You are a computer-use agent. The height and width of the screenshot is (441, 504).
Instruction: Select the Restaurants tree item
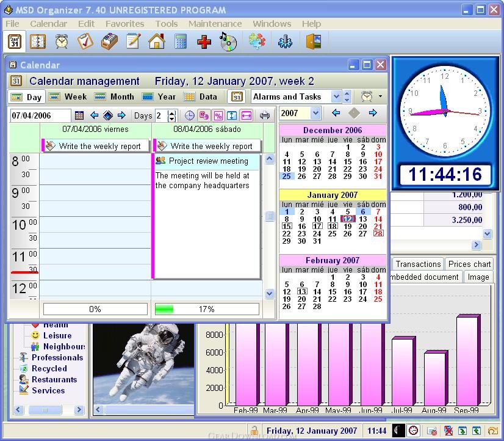(54, 379)
